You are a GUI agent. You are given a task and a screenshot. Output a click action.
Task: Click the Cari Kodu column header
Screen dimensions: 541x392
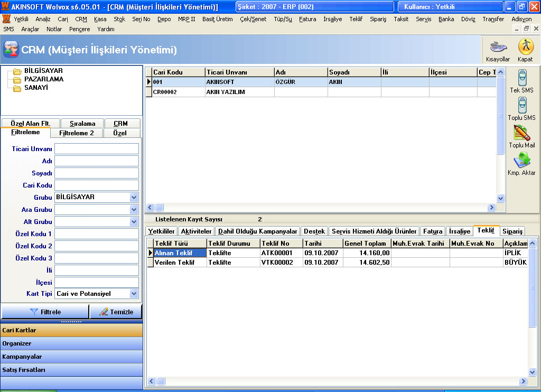pyautogui.click(x=179, y=72)
